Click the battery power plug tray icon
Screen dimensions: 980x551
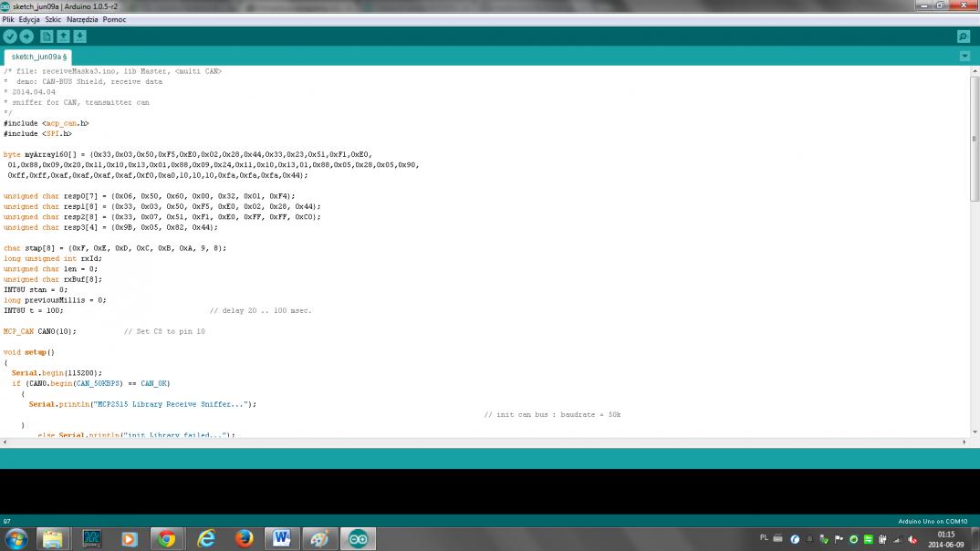pos(882,539)
